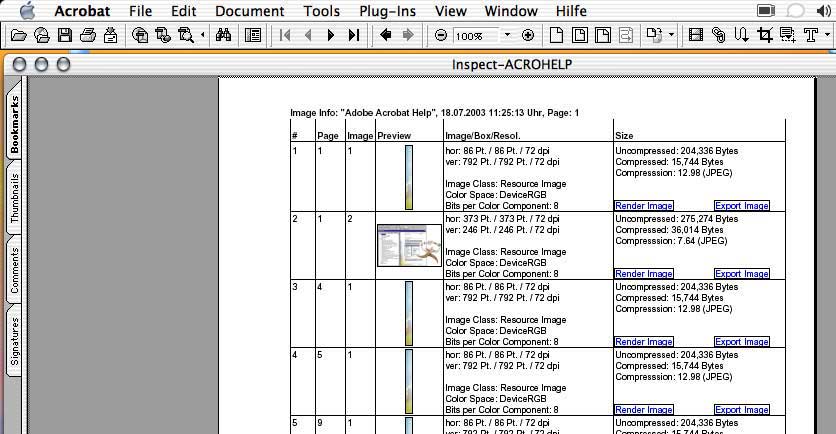Switch to the Bookmarks side tab
The height and width of the screenshot is (434, 836).
(15, 125)
